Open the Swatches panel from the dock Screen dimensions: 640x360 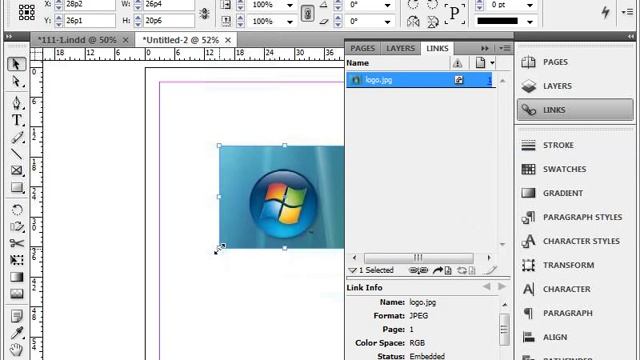point(575,169)
